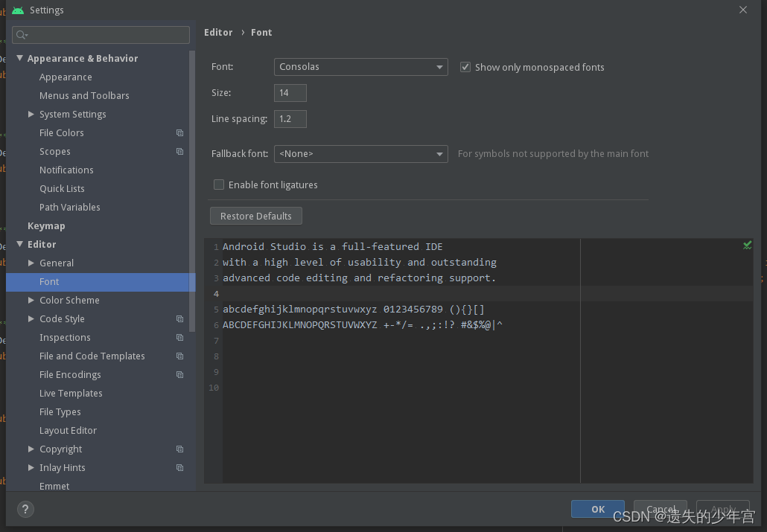Click into the font Size field
The height and width of the screenshot is (532, 767).
(290, 93)
